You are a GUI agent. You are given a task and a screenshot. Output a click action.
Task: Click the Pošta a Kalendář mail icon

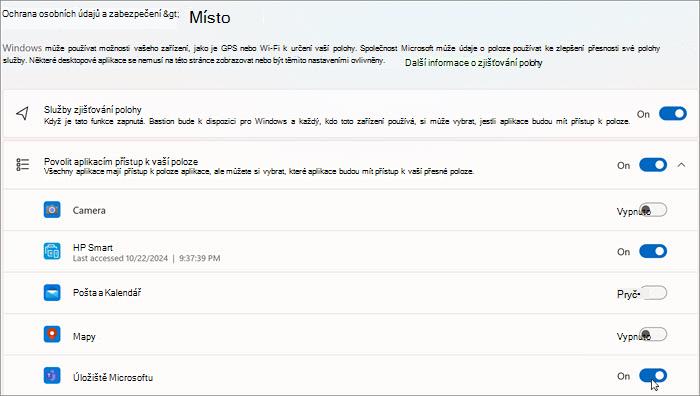pyautogui.click(x=52, y=293)
